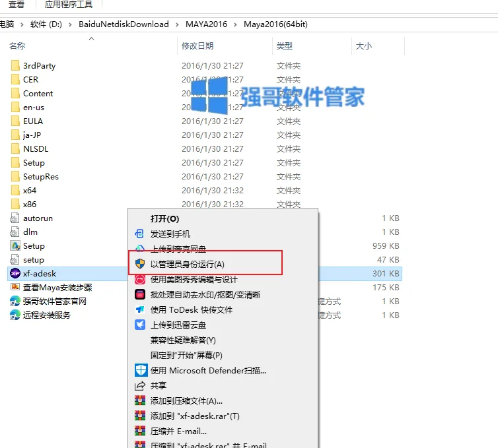Open the 应用程序工具 ribbon tab

coord(69,5)
